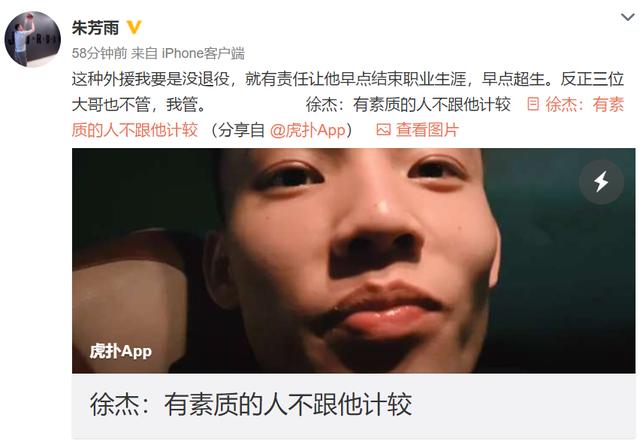Screen dimensions: 640x445
Task: Click the picture icon beside 查看图片
Action: pyautogui.click(x=383, y=130)
